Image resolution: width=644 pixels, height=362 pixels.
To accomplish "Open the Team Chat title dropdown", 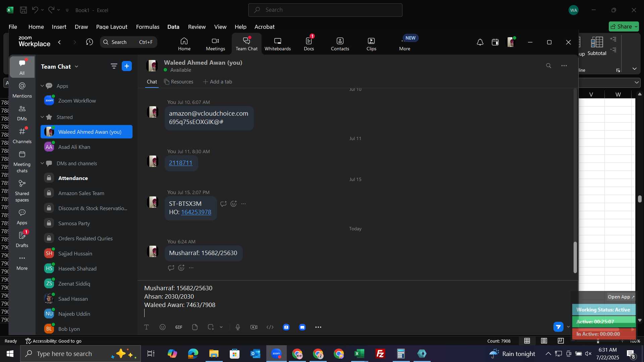I will pos(76,66).
